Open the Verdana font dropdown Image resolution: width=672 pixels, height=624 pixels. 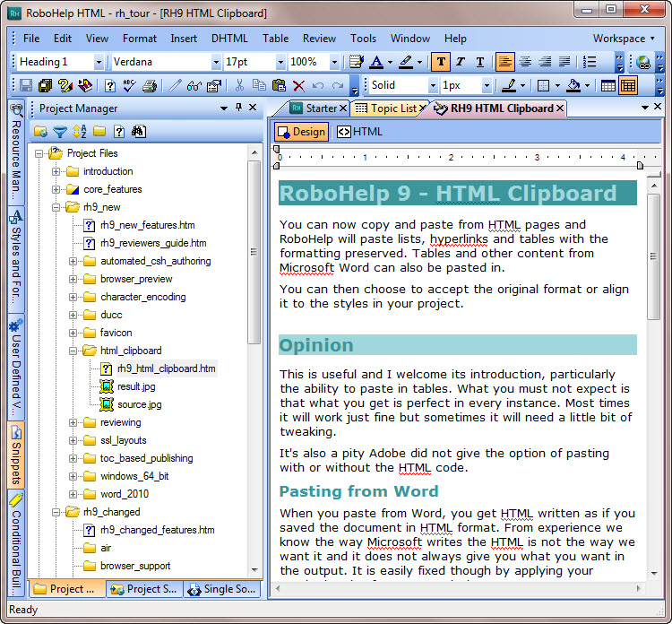(x=215, y=62)
